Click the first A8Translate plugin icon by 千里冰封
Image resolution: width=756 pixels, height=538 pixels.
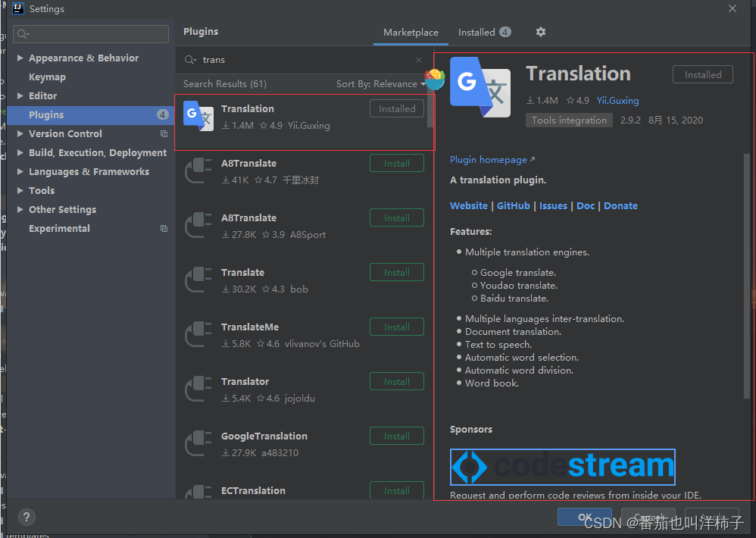(198, 170)
